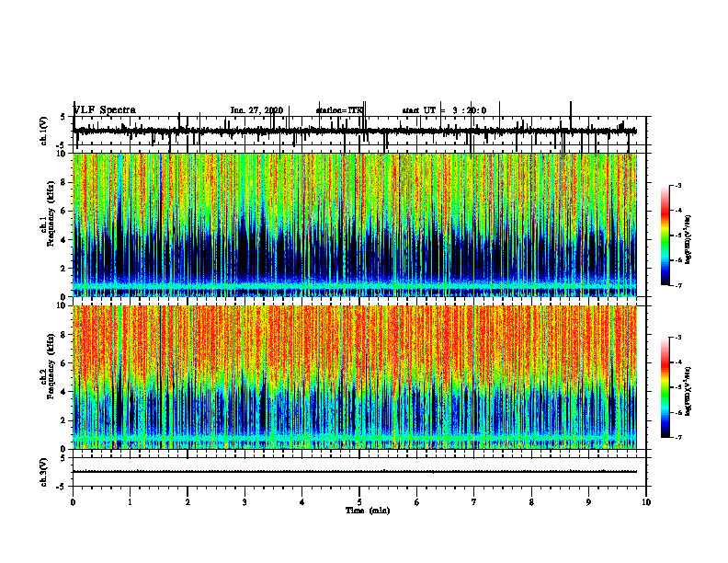Viewport: 728px width, 563px height.
Task: Click the ch.1 frequency tick "8"
Action: (65, 182)
